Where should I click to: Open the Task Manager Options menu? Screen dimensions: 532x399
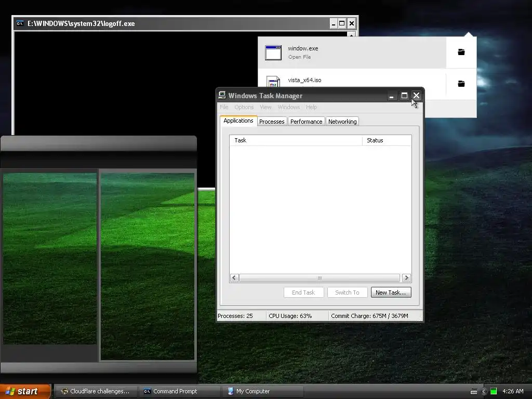click(244, 107)
